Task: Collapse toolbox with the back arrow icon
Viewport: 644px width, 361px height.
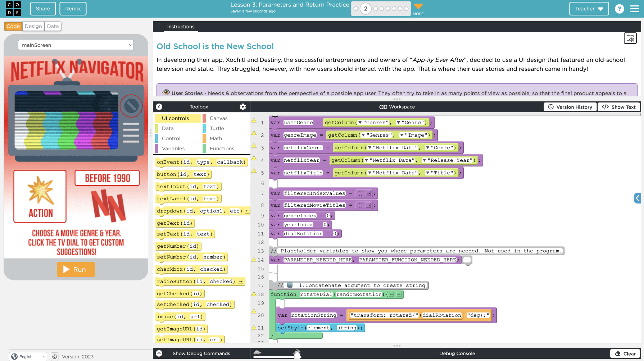Action: [159, 107]
